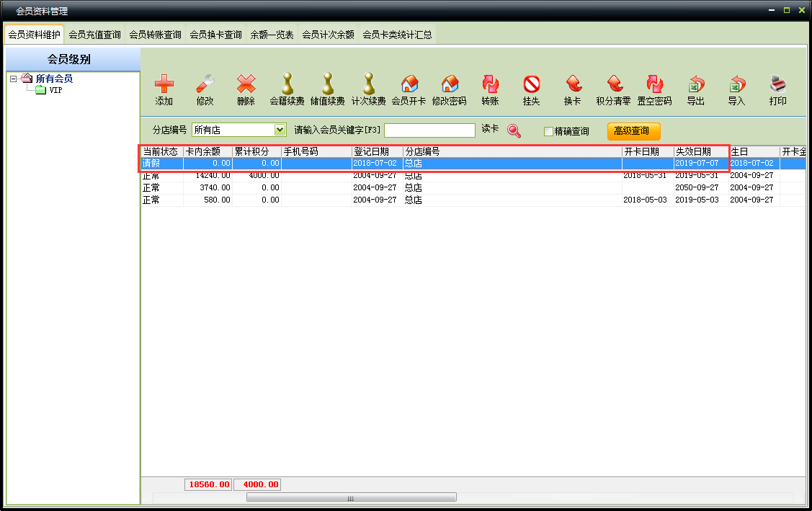Go to the 余额一览表 tab

[x=272, y=35]
